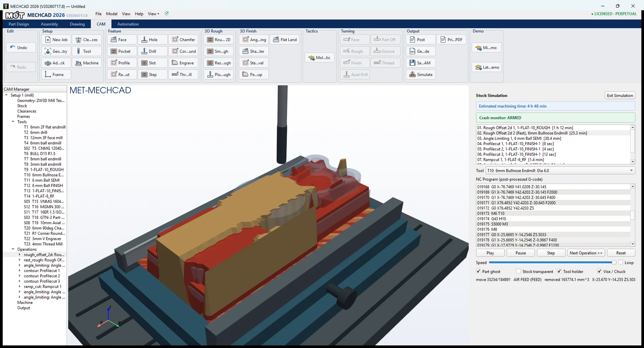This screenshot has width=644, height=348.
Task: Select operation 03. Angle Limiting 1
Action: tap(553, 138)
